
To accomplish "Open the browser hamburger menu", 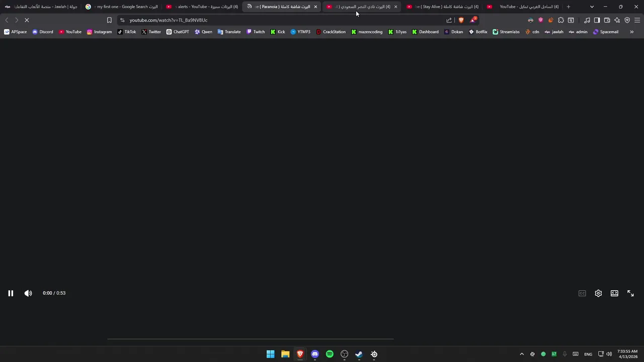I will [x=637, y=20].
